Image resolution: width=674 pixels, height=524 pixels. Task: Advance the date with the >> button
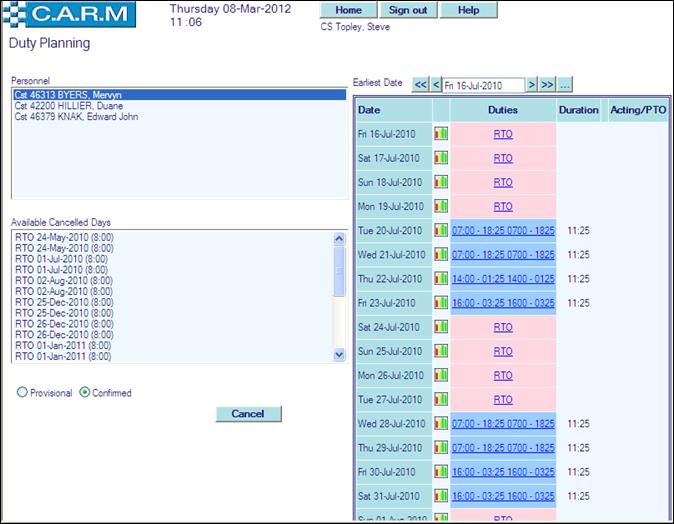[x=547, y=85]
